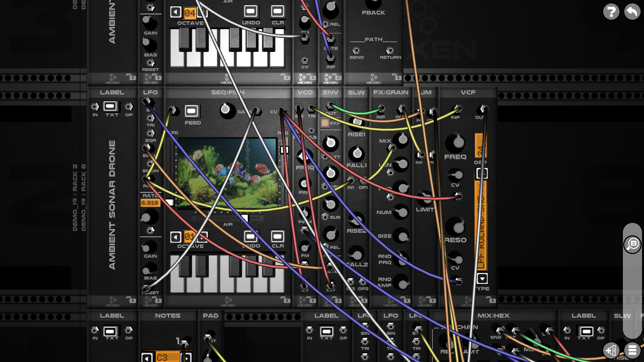
Task: Click the VCF FREQ knob
Action: tap(455, 143)
